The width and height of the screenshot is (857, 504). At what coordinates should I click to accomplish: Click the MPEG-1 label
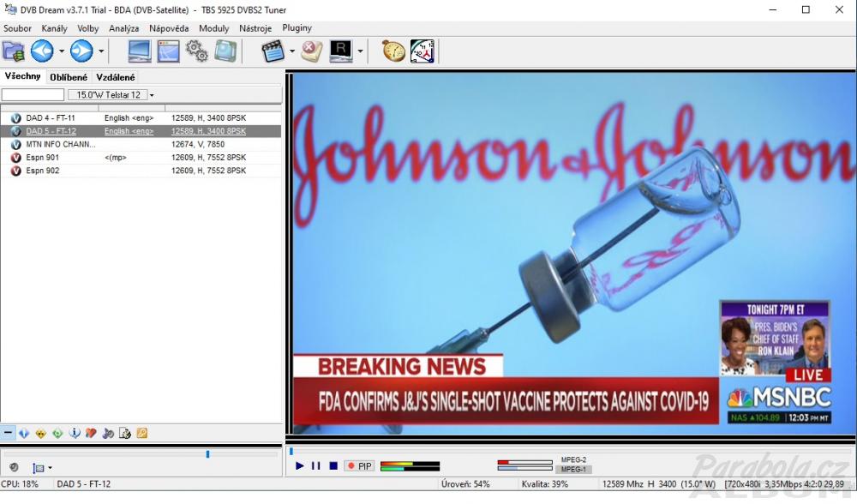coord(573,469)
